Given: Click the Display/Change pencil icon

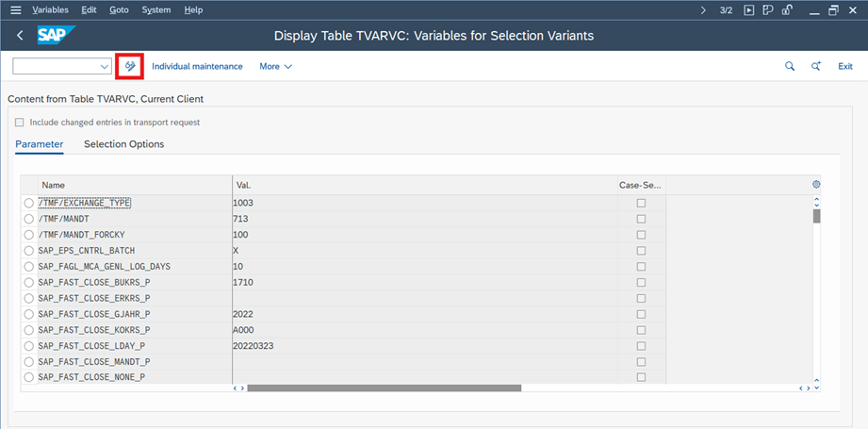Looking at the screenshot, I should (x=130, y=66).
